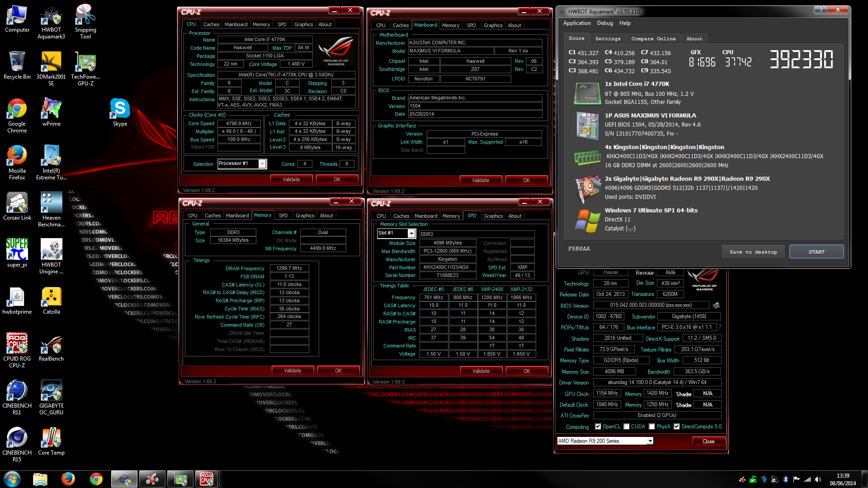Image resolution: width=868 pixels, height=488 pixels.
Task: Open HWBOT Aquamark3 desktop shortcut
Action: (x=51, y=22)
